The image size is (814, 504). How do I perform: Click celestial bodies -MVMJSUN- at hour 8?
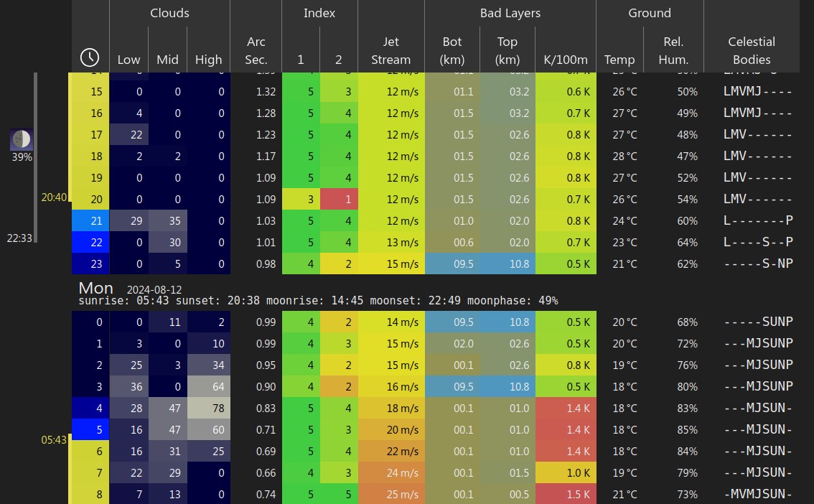click(x=757, y=494)
